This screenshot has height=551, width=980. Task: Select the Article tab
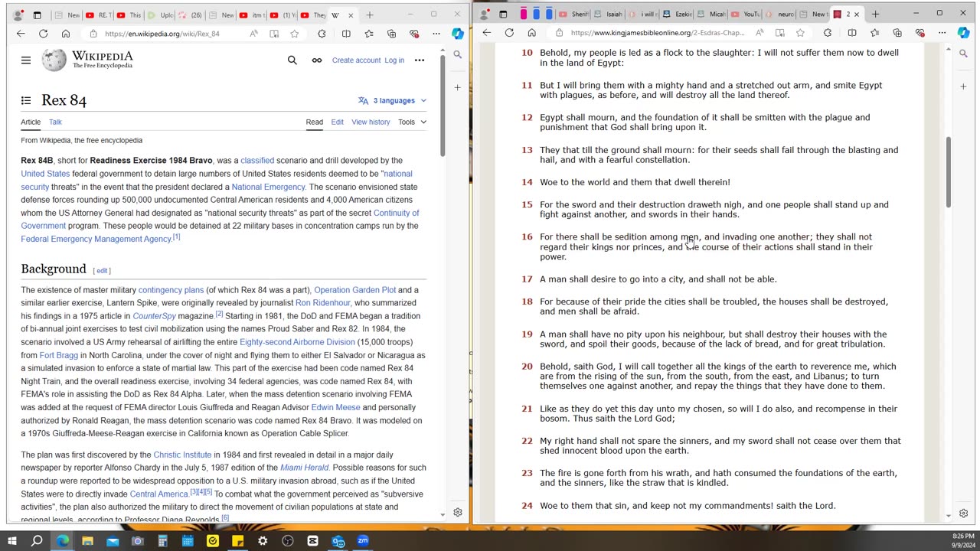(31, 122)
